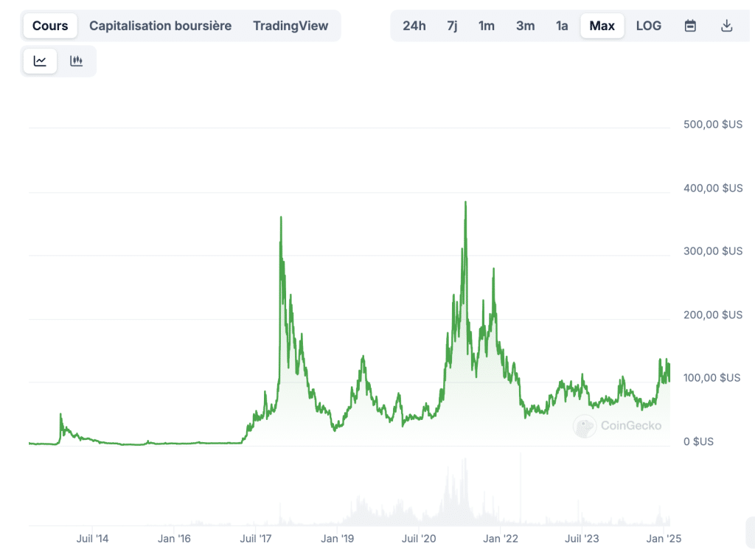Switch to candlestick chart view icon
Image resolution: width=755 pixels, height=560 pixels.
(x=76, y=61)
